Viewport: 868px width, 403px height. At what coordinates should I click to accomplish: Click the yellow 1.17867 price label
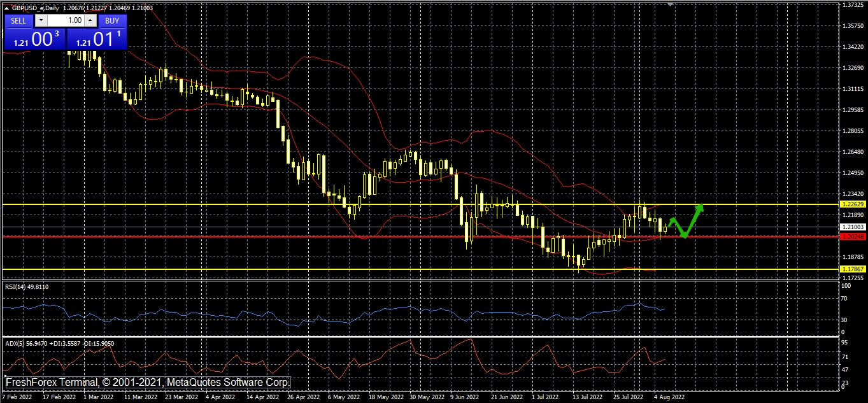[x=852, y=269]
